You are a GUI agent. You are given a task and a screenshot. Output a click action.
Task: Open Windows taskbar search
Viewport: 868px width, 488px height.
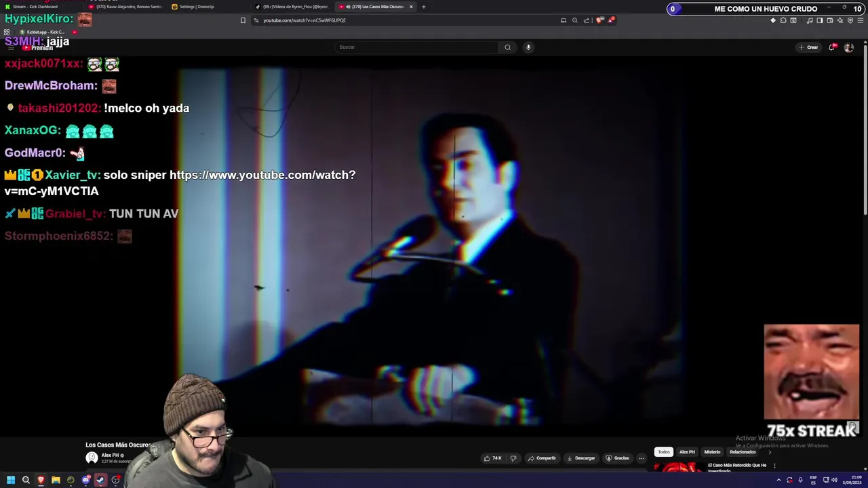26,480
